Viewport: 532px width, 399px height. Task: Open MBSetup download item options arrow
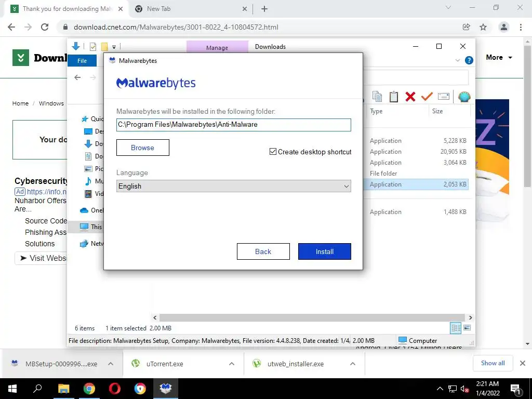(111, 364)
